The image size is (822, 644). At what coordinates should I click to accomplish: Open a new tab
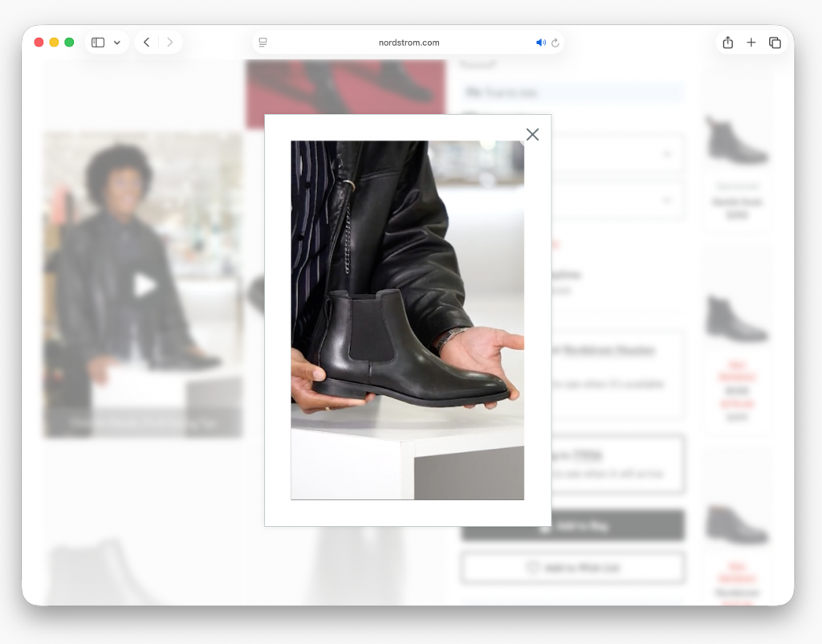751,43
